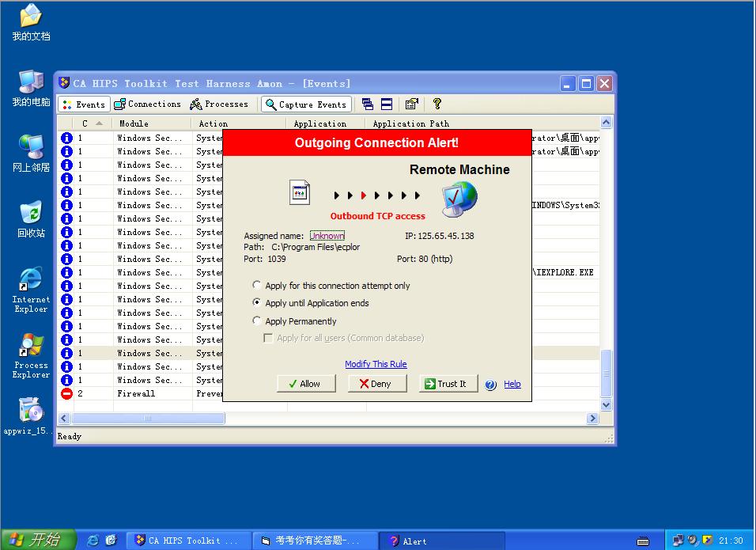756x550 pixels.
Task: Open Internet Explorer desktop shortcut
Action: [x=31, y=281]
